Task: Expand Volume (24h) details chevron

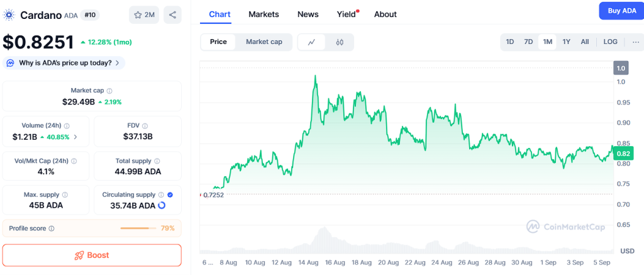Action: [75, 137]
